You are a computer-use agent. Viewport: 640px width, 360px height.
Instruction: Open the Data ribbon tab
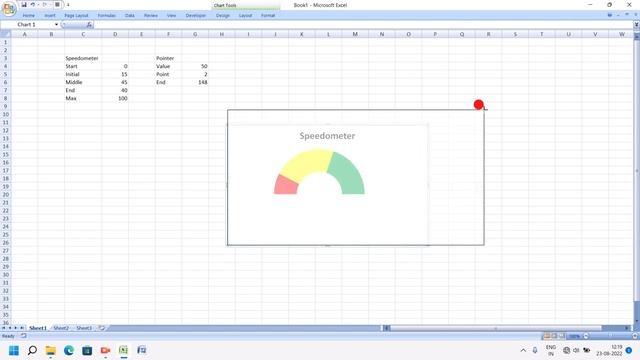[x=130, y=16]
